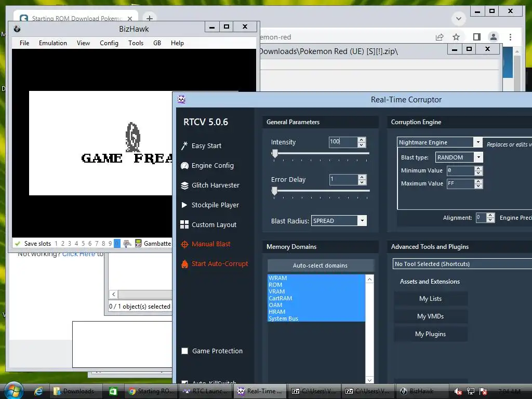Increase Alignment with the up arrow
Screen dimensions: 532x399
(490, 216)
